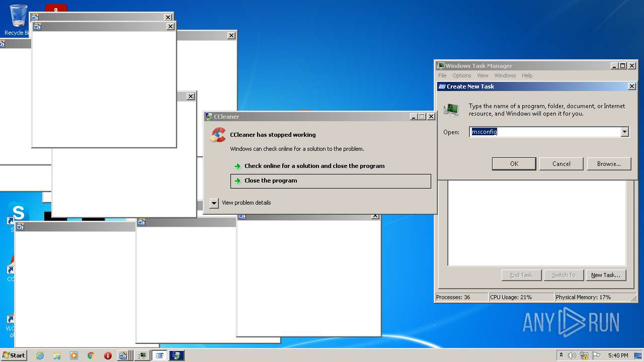Show hidden system tray icons
Viewport: 644px width, 362px height.
click(561, 355)
